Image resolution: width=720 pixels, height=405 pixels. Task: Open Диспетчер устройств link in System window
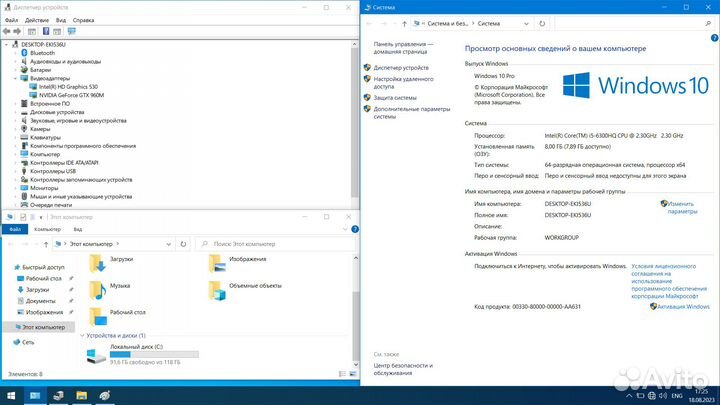tap(401, 68)
